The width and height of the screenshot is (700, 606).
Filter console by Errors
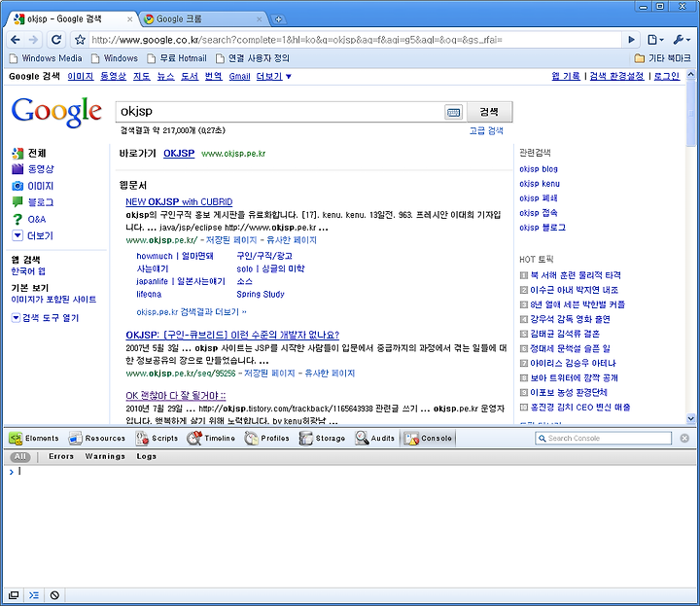(61, 457)
